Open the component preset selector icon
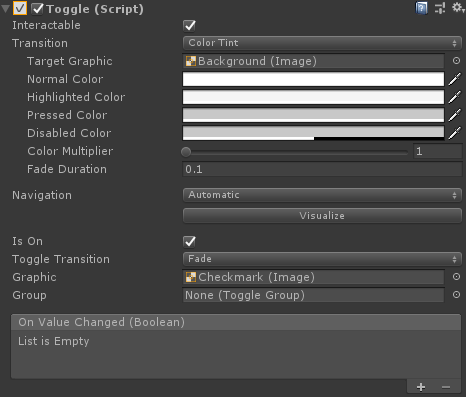466x397 pixels. click(x=440, y=8)
